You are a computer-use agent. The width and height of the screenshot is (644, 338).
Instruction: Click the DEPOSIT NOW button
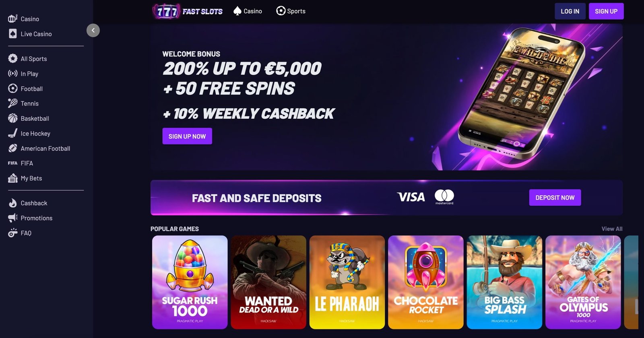tap(555, 198)
